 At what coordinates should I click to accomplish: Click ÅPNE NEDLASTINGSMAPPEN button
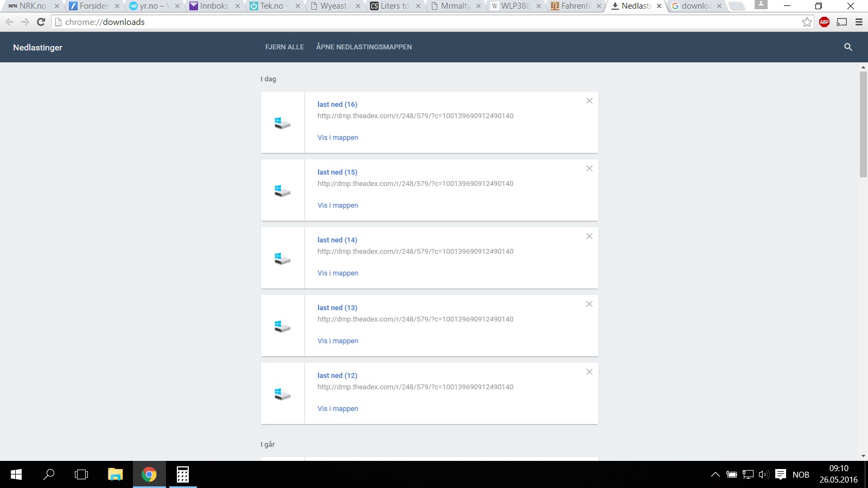coord(364,47)
